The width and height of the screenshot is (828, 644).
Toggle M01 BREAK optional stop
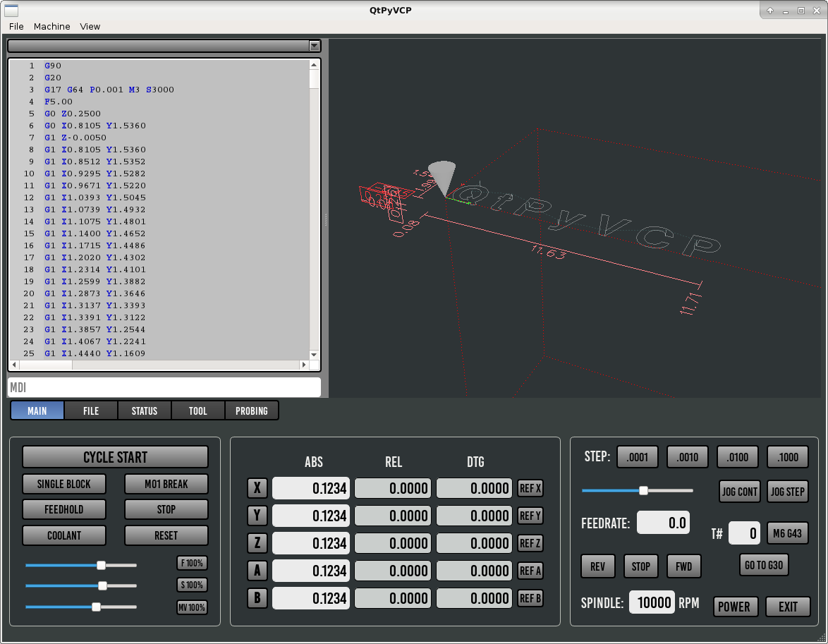pos(166,484)
